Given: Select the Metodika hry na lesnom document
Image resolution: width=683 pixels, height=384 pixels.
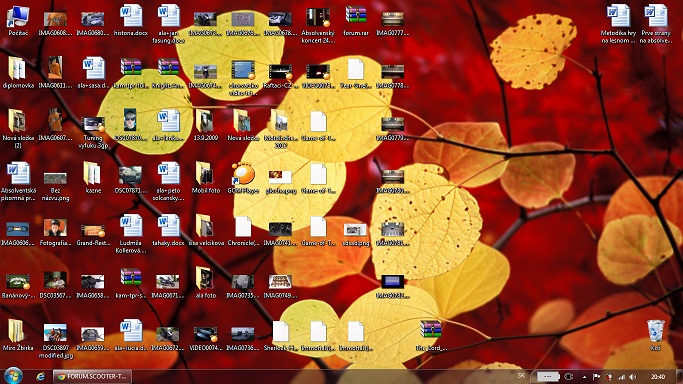Looking at the screenshot, I should [x=618, y=24].
